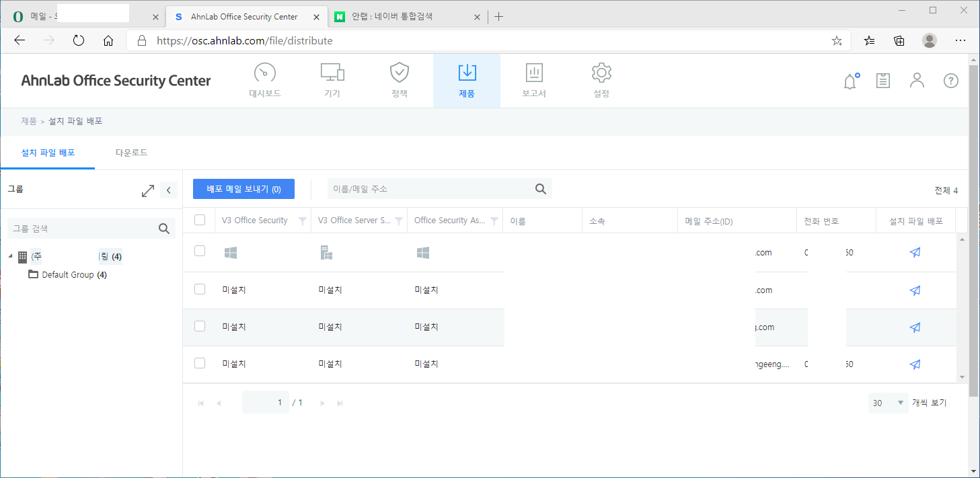Click the notification bell icon
Image resolution: width=980 pixels, height=478 pixels.
tap(850, 81)
